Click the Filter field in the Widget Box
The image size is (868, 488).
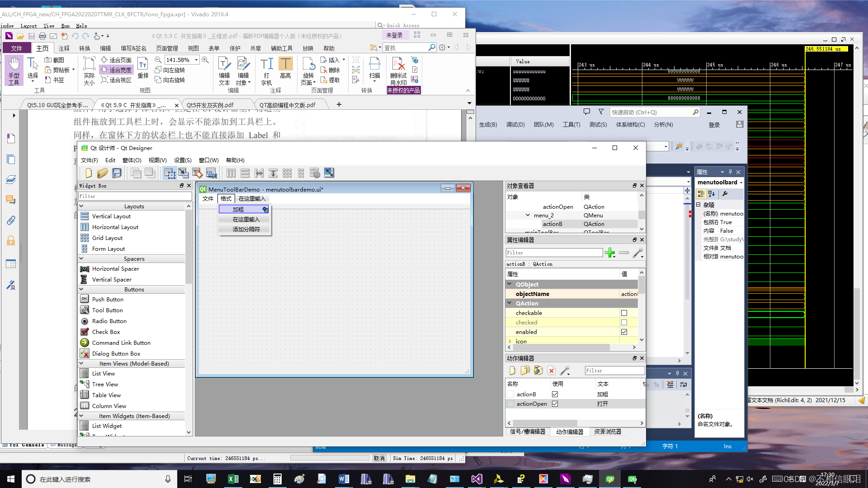(x=135, y=196)
